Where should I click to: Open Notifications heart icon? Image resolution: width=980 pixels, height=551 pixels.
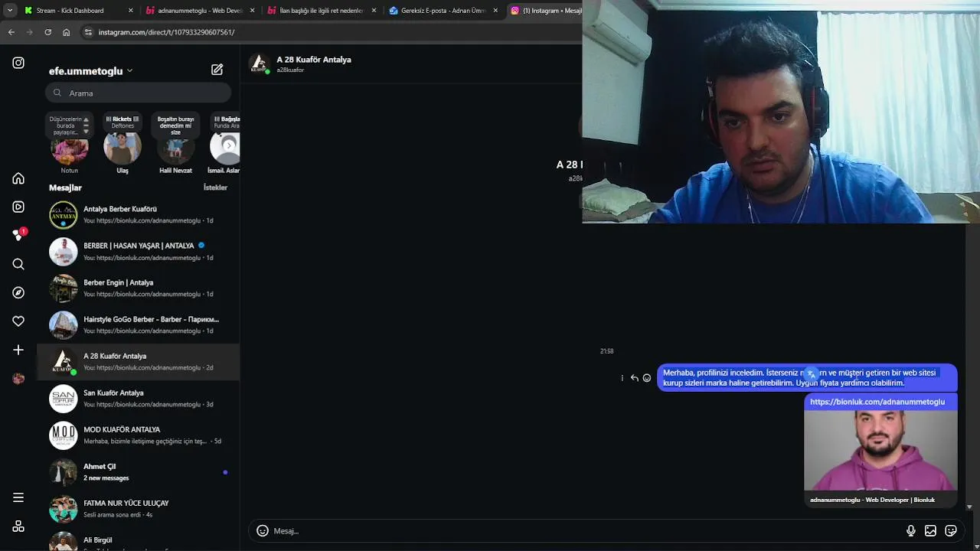point(18,321)
